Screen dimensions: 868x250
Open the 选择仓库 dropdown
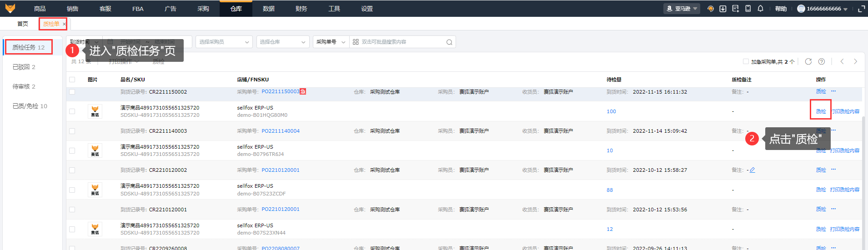[283, 42]
